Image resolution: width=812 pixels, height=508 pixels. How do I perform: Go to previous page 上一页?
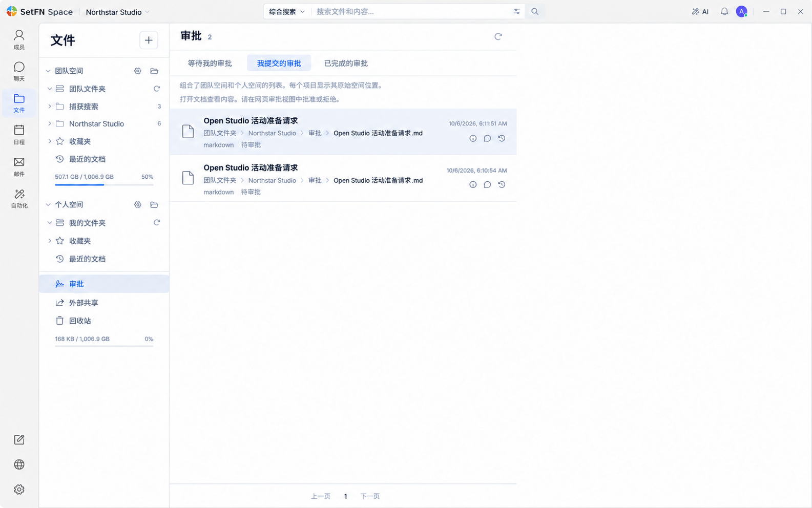321,496
